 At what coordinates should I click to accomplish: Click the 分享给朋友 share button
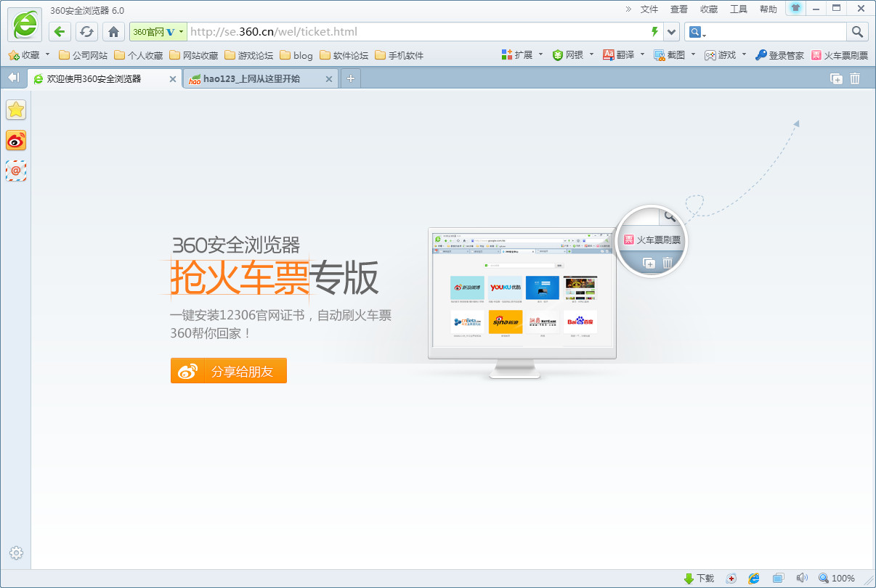pyautogui.click(x=229, y=371)
